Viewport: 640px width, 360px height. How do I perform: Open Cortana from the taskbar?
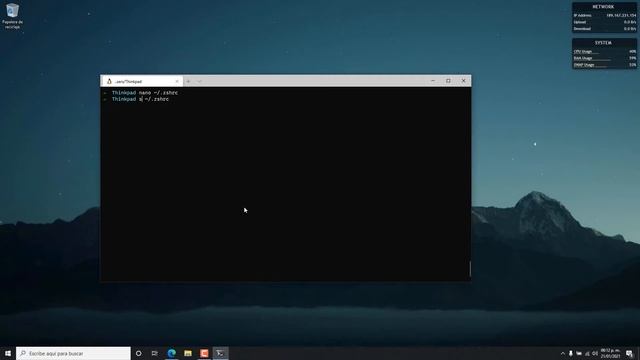[138, 353]
